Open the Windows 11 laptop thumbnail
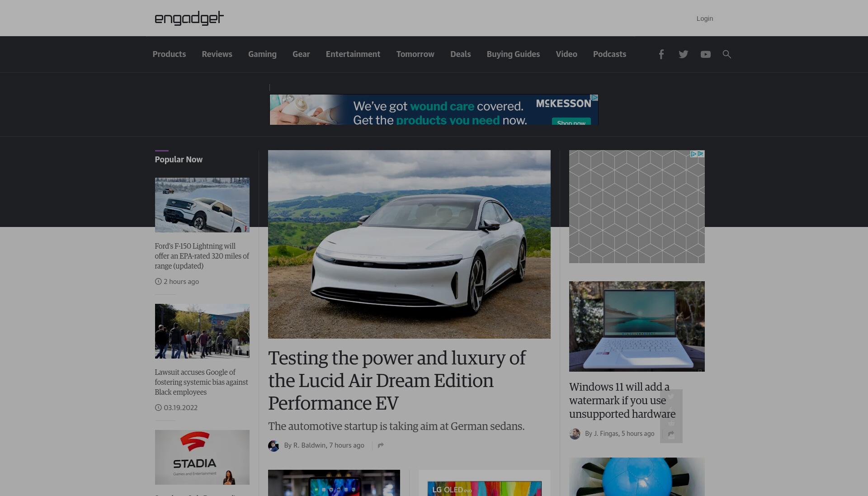Image resolution: width=868 pixels, height=496 pixels. [637, 326]
